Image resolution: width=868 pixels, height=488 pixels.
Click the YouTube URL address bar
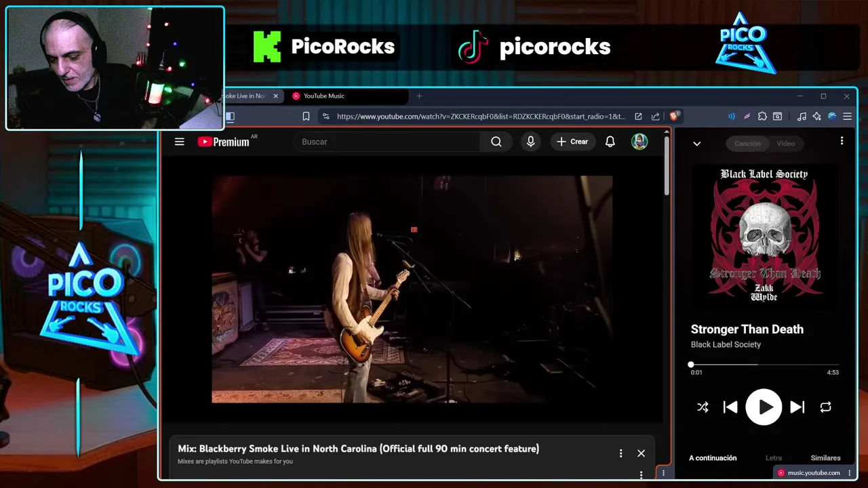pos(481,117)
